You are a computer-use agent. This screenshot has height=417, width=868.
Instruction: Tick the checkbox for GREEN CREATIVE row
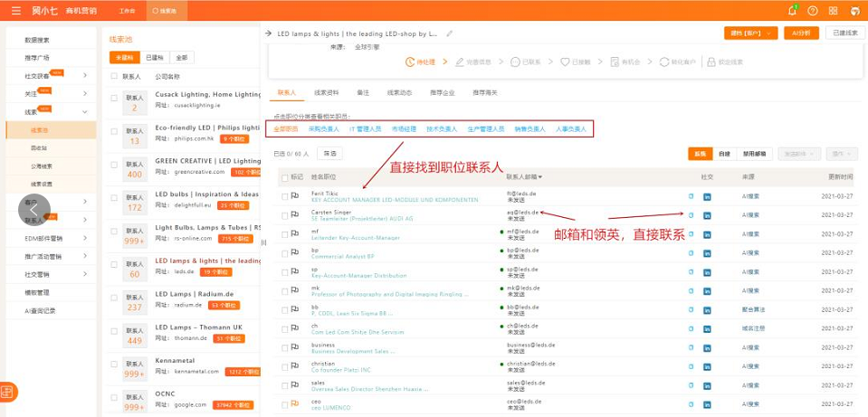click(x=114, y=165)
